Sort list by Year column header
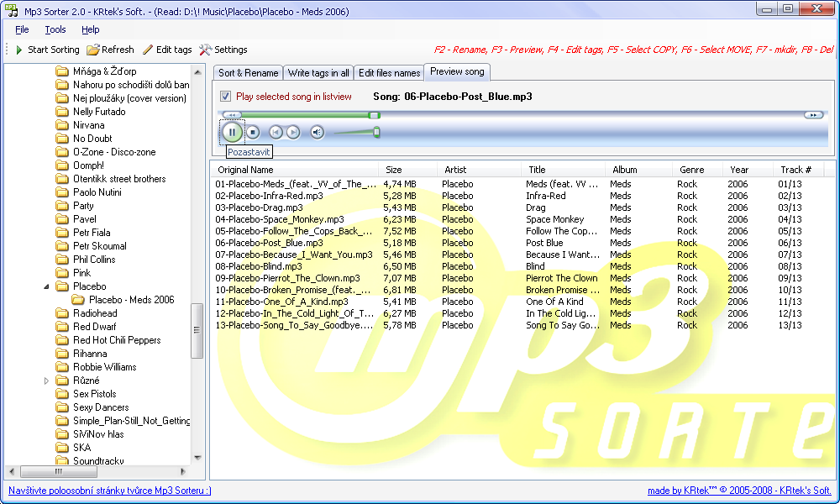 coord(748,170)
